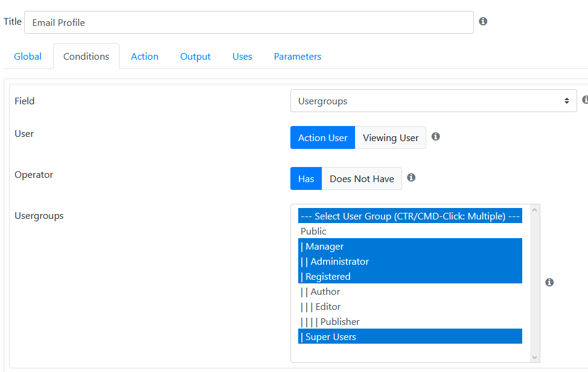The image size is (588, 372).
Task: Select the Author user group
Action: pyautogui.click(x=411, y=291)
